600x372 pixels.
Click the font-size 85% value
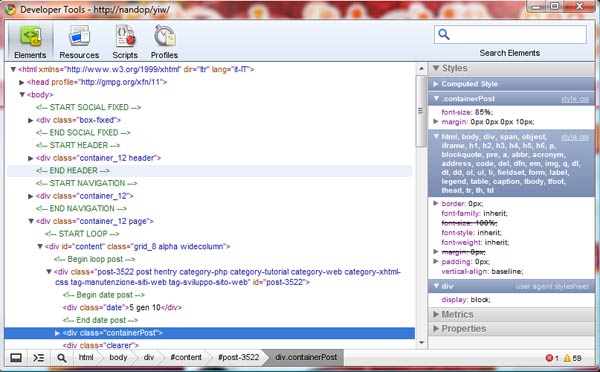[484, 112]
